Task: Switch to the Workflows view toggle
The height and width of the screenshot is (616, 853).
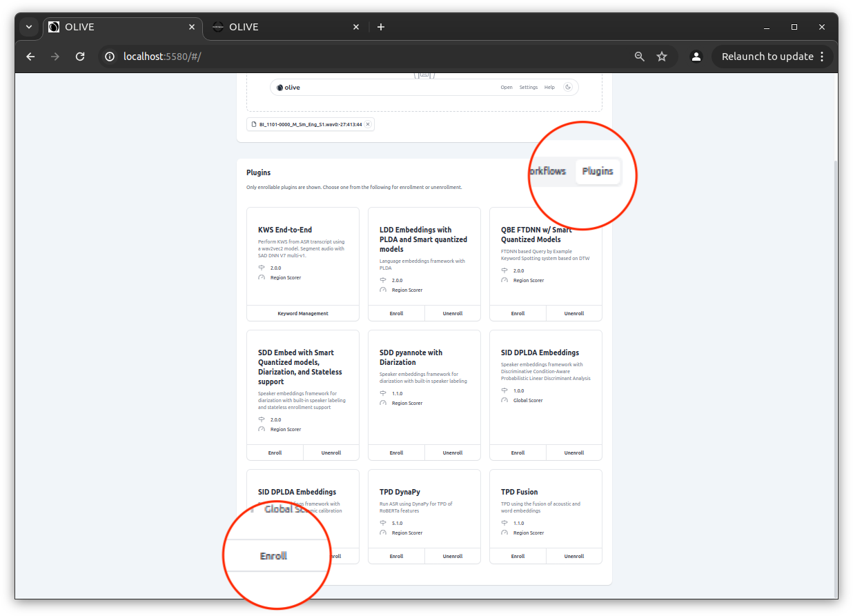Action: [547, 171]
